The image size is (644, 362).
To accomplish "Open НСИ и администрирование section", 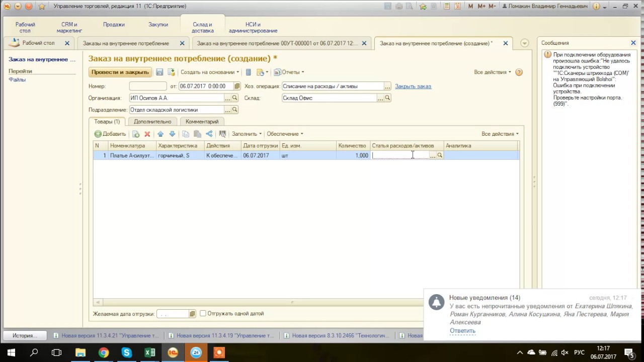I will (253, 27).
